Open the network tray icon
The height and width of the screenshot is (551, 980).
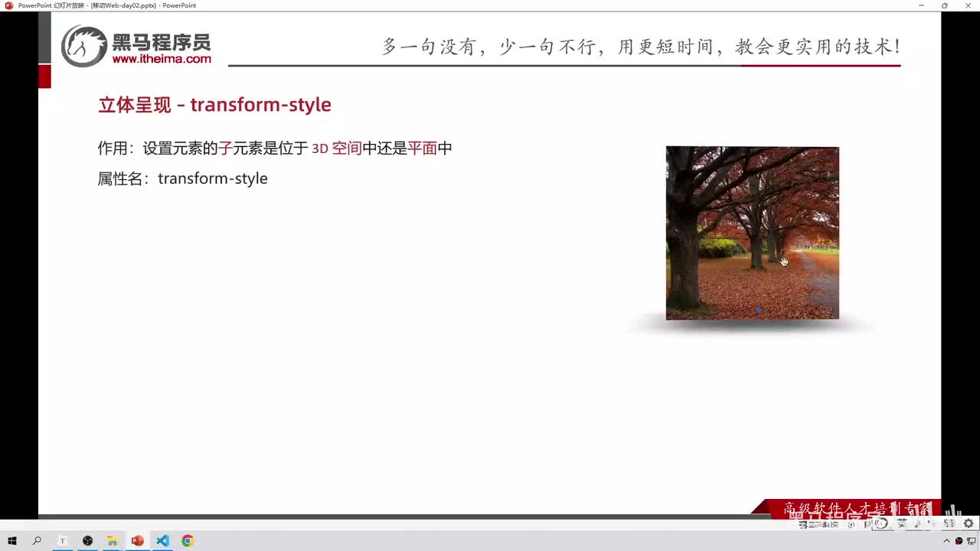[x=971, y=541]
